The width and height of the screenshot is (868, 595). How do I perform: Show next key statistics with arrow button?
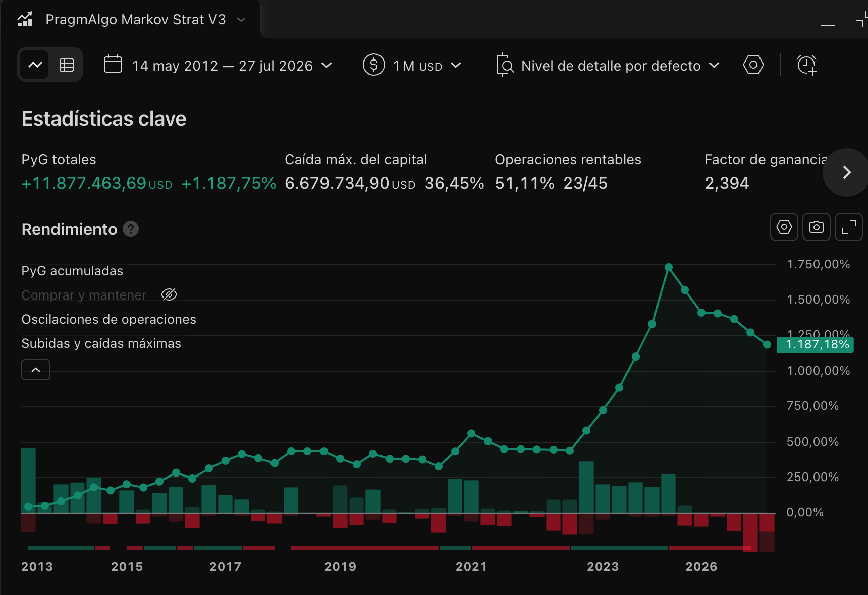tap(846, 172)
